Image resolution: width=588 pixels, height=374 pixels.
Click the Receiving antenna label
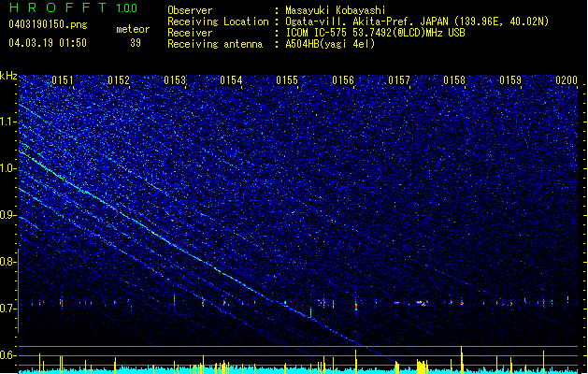[x=215, y=44]
